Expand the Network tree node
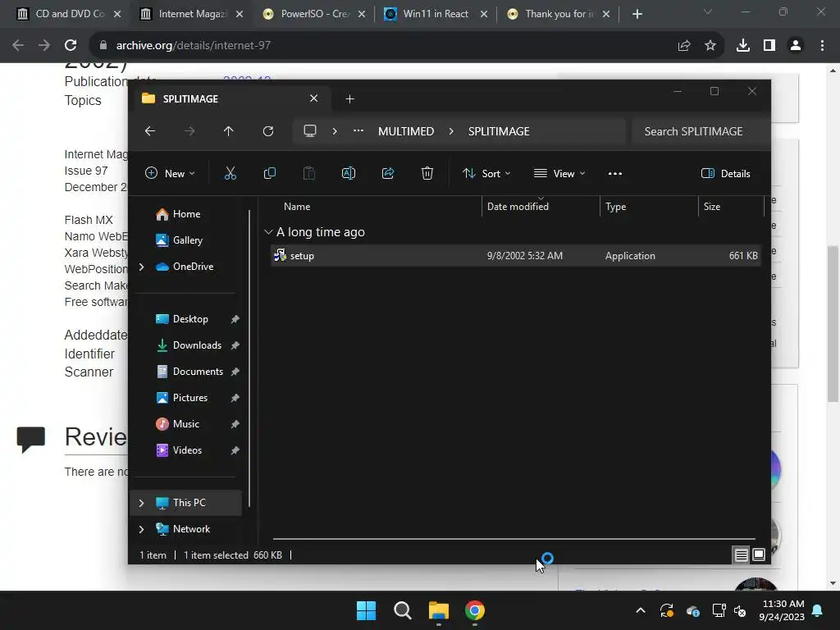This screenshot has width=840, height=630. pos(141,529)
